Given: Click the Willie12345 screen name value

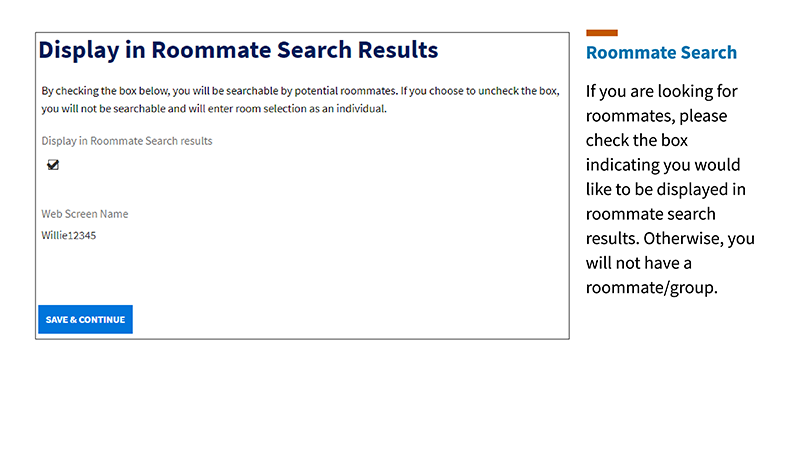Looking at the screenshot, I should (x=69, y=236).
